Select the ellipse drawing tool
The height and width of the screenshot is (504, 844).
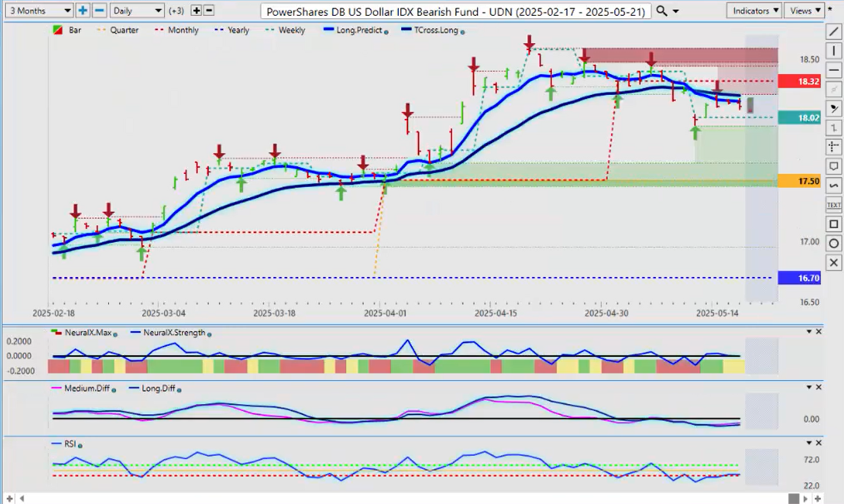coord(833,243)
